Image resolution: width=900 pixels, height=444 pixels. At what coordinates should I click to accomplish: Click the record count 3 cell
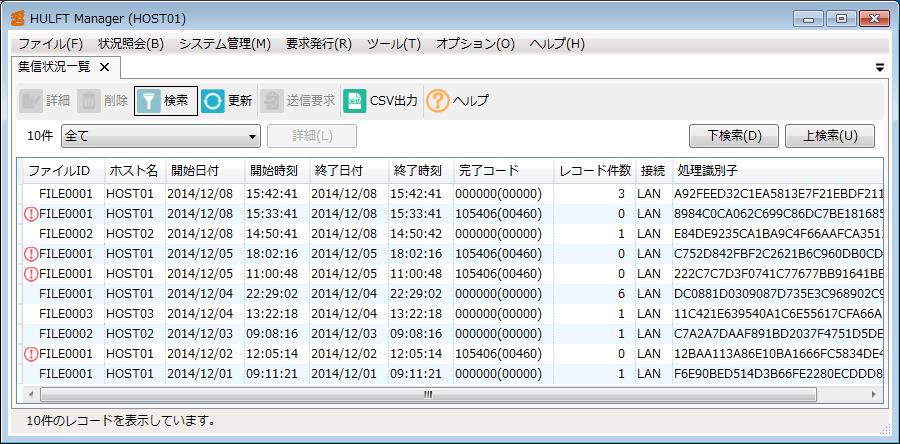click(622, 194)
